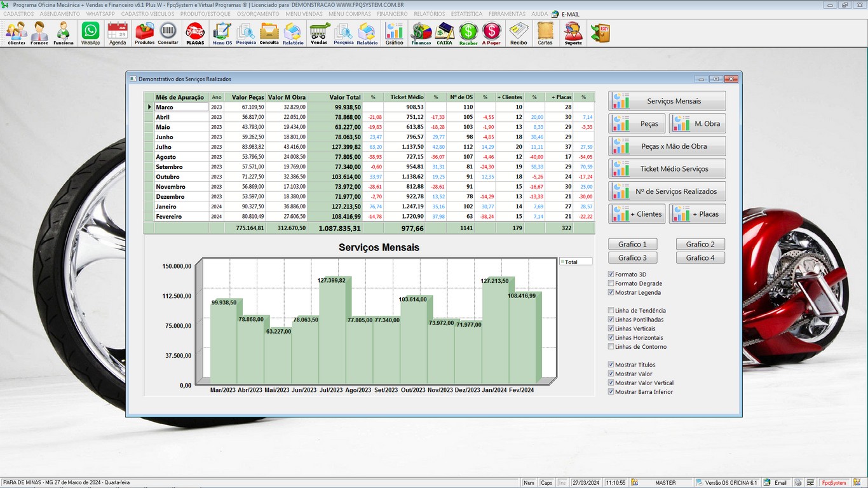Uncheck the Formato 3D checkbox
Image resolution: width=868 pixels, height=488 pixels.
(x=611, y=274)
